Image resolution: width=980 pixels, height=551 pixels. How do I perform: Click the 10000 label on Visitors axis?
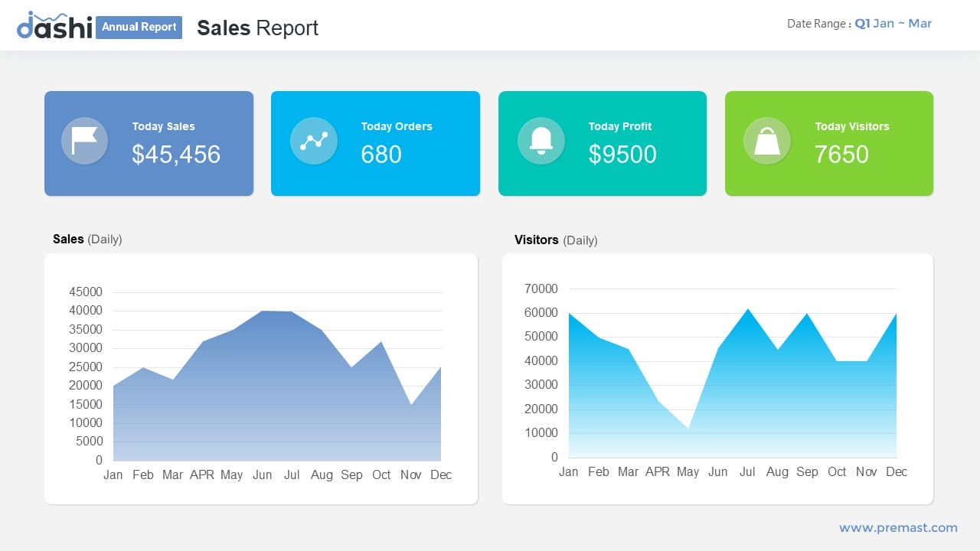tap(541, 432)
